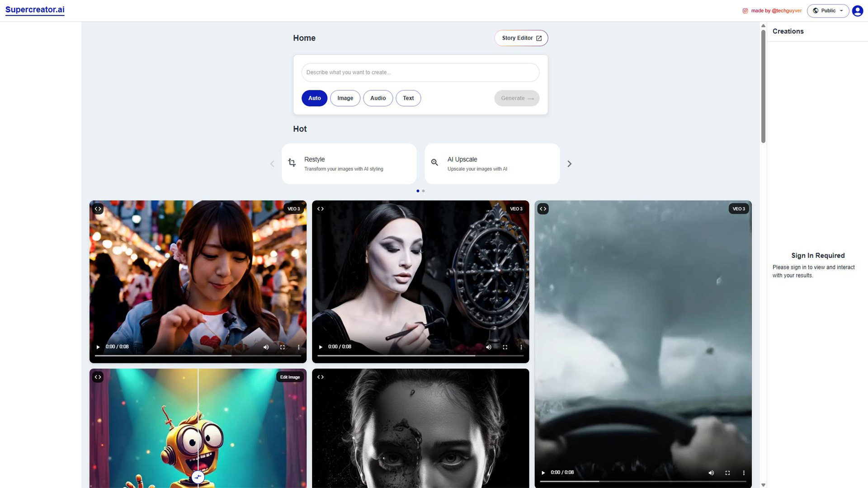This screenshot has width=868, height=488.
Task: Seek the tornado video progress bar
Action: coord(643,481)
